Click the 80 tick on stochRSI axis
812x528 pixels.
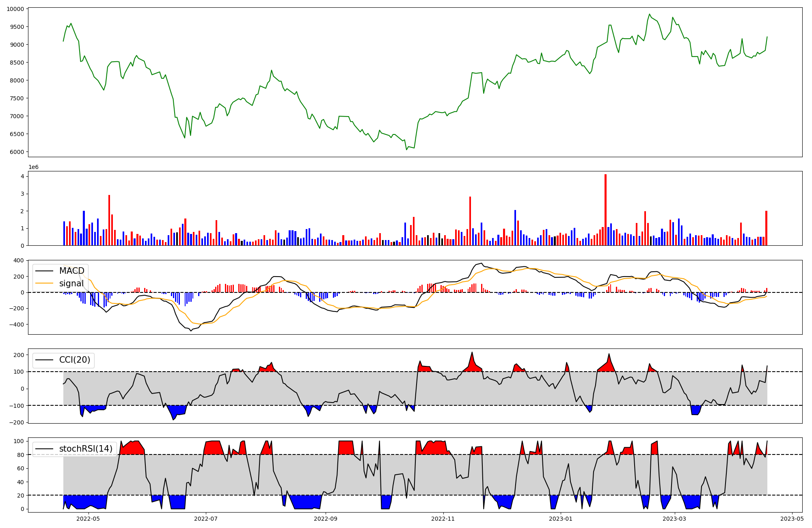click(x=20, y=455)
